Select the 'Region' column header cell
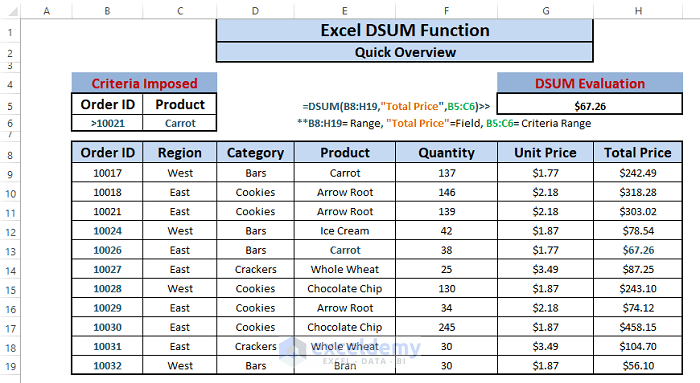The width and height of the screenshot is (700, 383). (x=179, y=153)
